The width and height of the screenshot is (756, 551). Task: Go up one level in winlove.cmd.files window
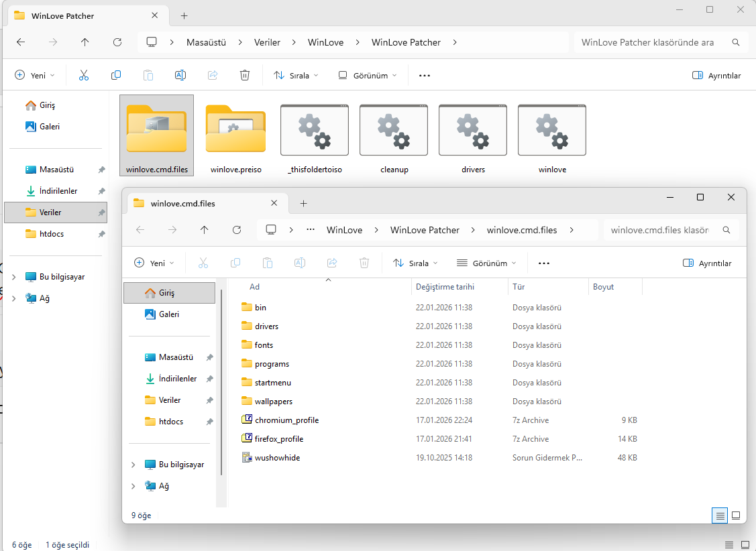tap(205, 230)
